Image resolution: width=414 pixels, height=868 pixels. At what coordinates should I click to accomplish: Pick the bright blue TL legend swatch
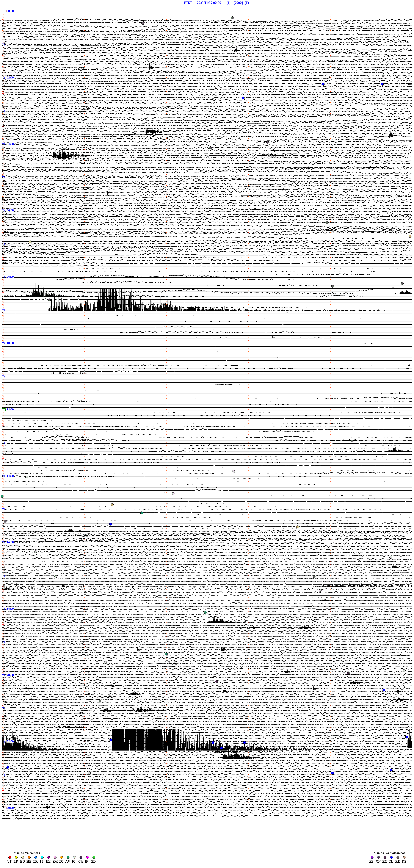[391, 857]
